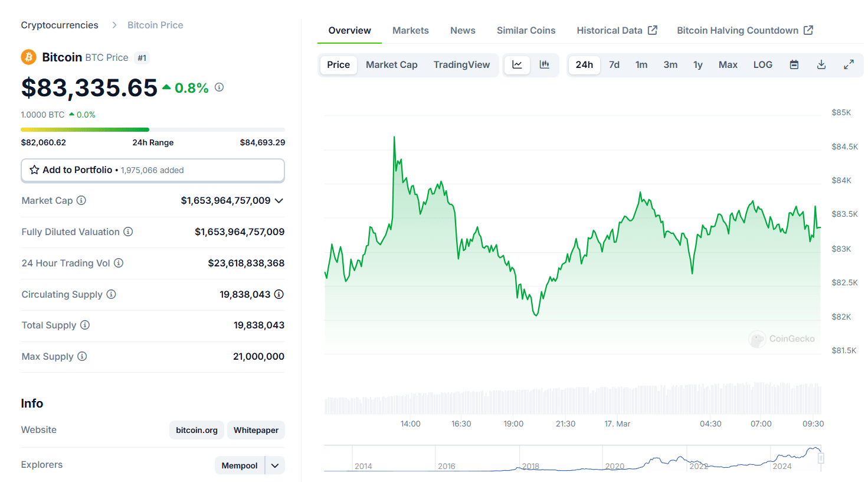The width and height of the screenshot is (868, 482).
Task: Toggle LOG scale on chart
Action: pos(763,65)
